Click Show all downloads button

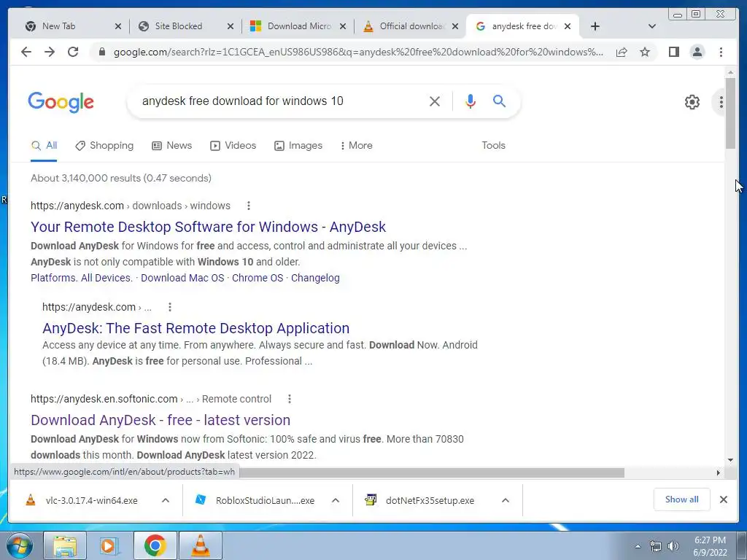pos(682,499)
